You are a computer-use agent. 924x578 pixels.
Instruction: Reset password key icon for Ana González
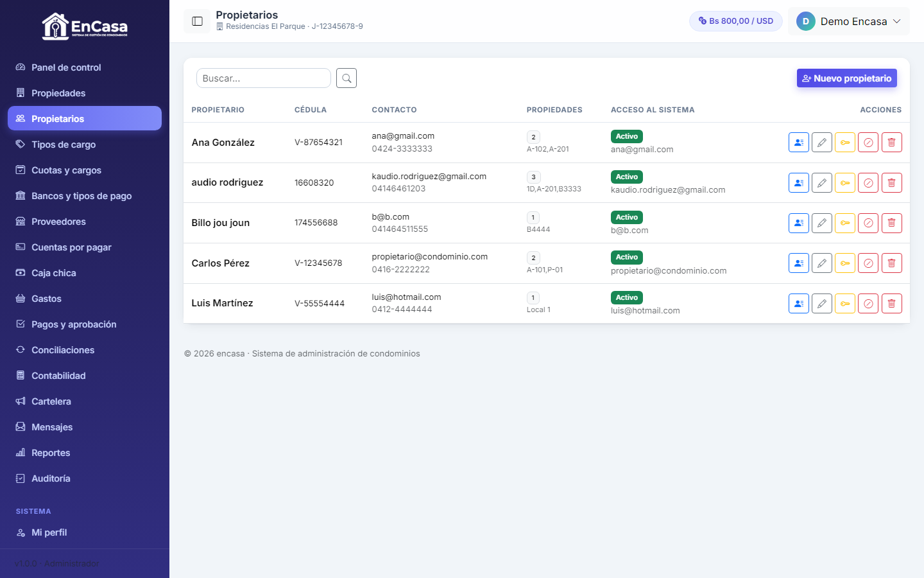click(845, 143)
